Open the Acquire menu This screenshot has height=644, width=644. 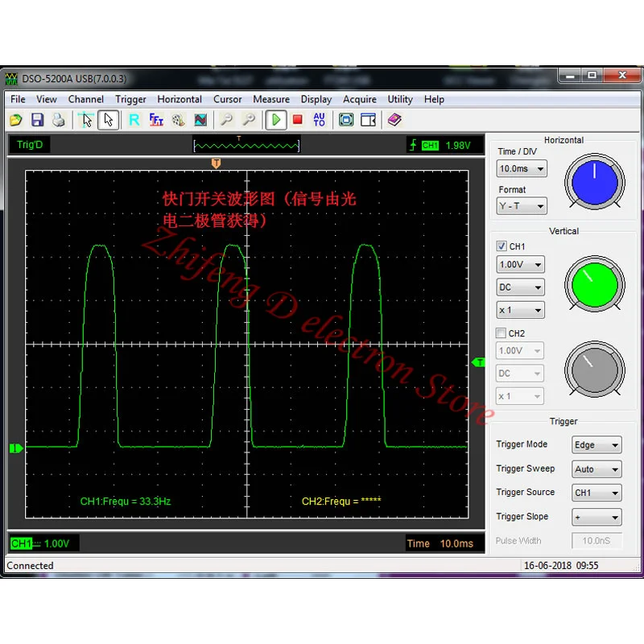coord(360,99)
